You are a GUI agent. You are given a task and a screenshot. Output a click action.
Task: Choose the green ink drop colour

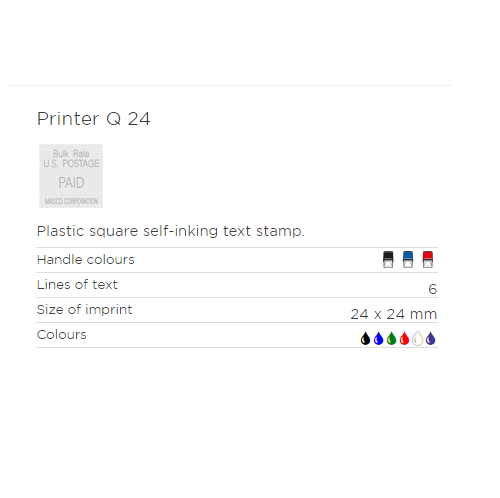click(391, 338)
